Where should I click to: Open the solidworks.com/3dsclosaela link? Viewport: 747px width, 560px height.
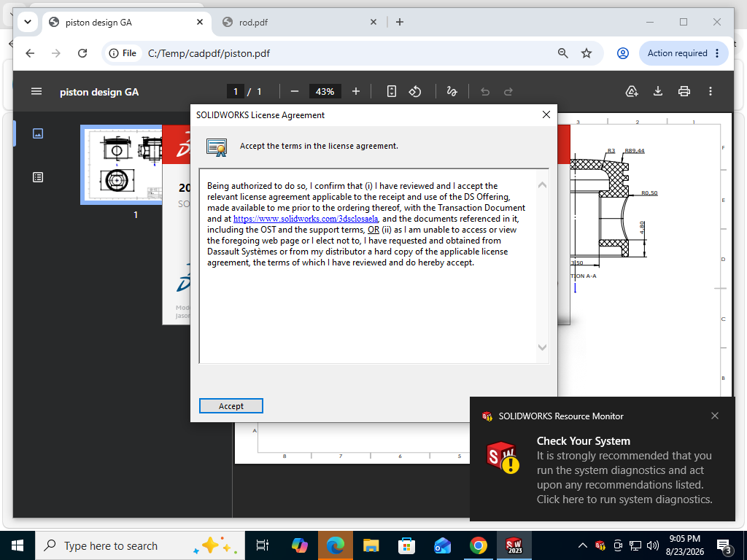306,219
